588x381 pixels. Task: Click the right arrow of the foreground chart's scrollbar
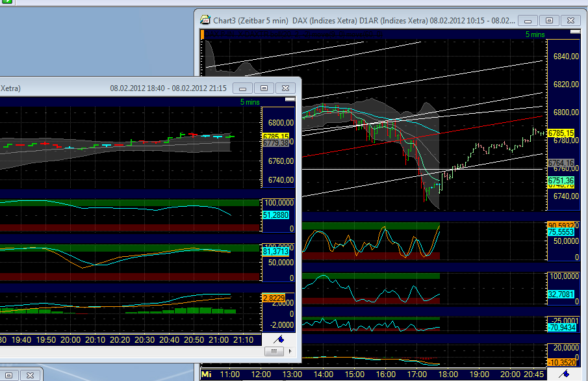click(288, 351)
